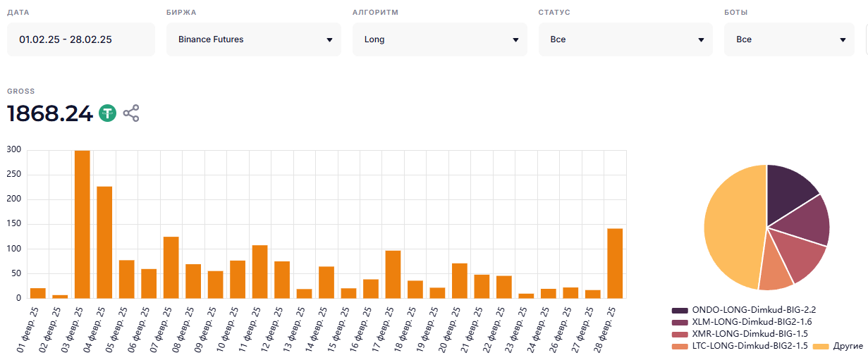Select the dark purple ONDO pie slice

[x=788, y=192]
